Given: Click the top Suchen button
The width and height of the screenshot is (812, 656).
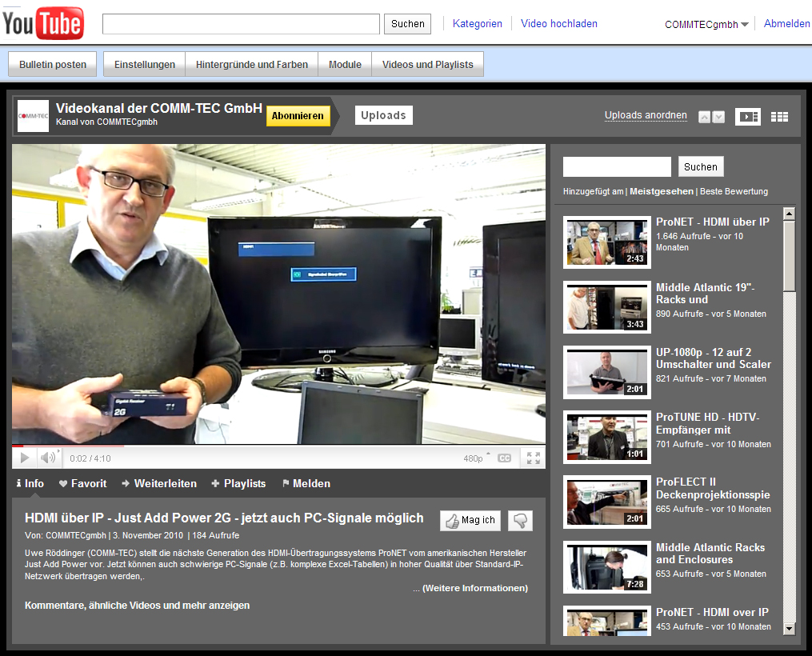Looking at the screenshot, I should coord(407,24).
